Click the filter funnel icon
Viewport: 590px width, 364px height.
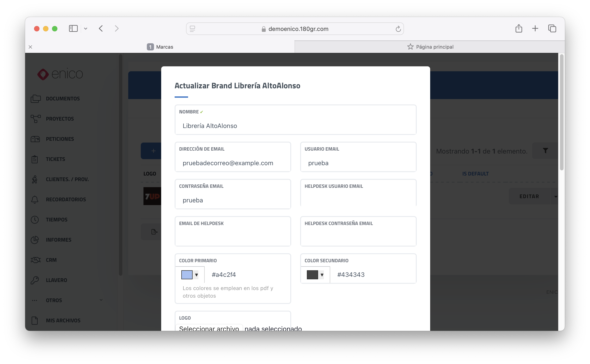(545, 151)
